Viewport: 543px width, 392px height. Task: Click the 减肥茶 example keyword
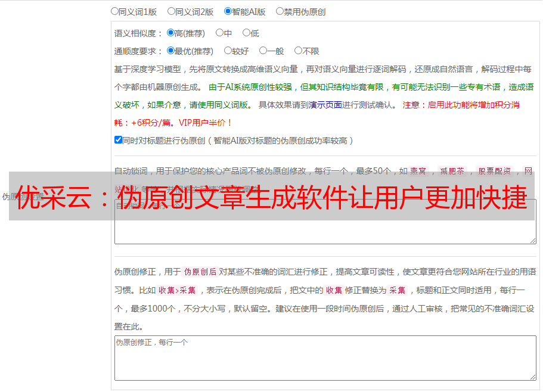[452, 171]
